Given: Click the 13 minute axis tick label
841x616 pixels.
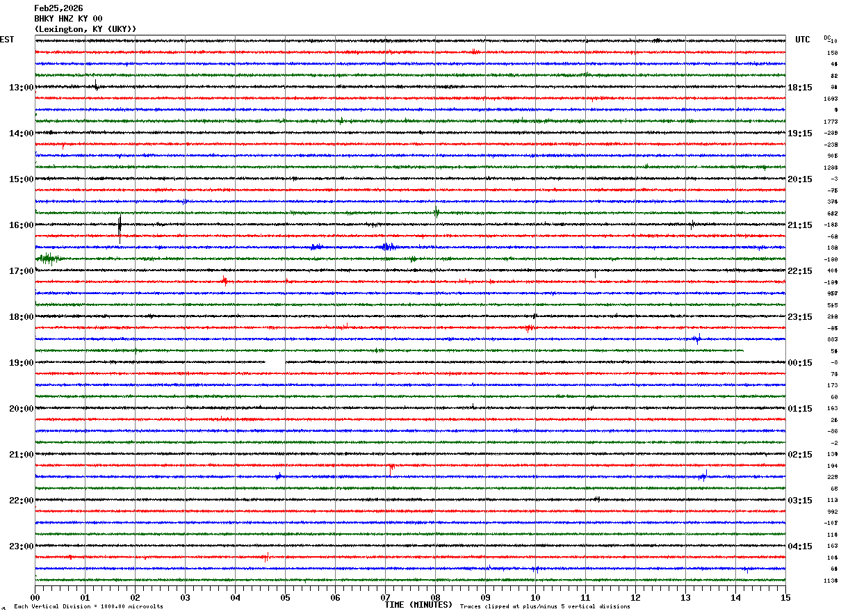Looking at the screenshot, I should point(685,598).
